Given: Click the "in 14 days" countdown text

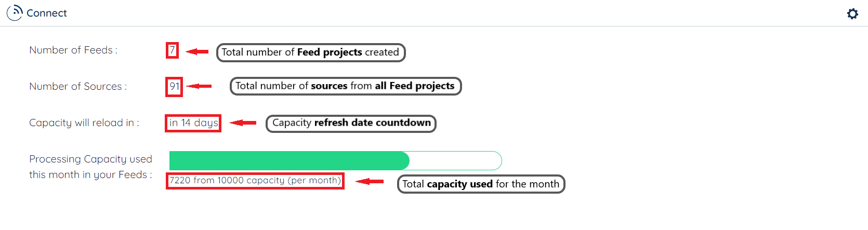Looking at the screenshot, I should click(x=193, y=123).
